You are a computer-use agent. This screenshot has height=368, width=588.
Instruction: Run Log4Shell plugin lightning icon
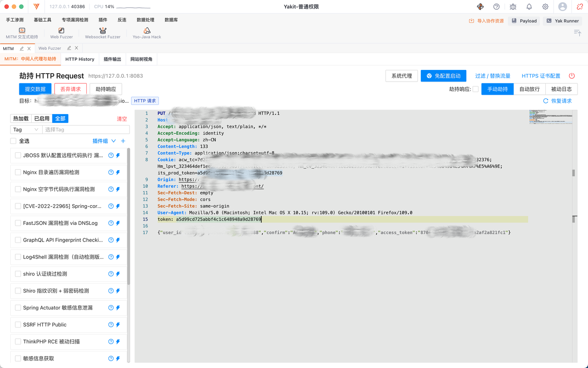118,257
